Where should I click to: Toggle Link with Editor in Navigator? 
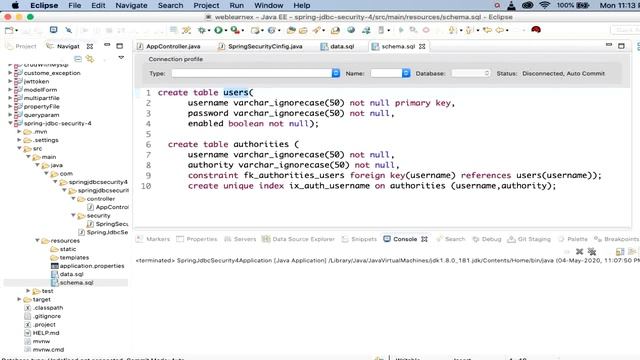tap(90, 59)
